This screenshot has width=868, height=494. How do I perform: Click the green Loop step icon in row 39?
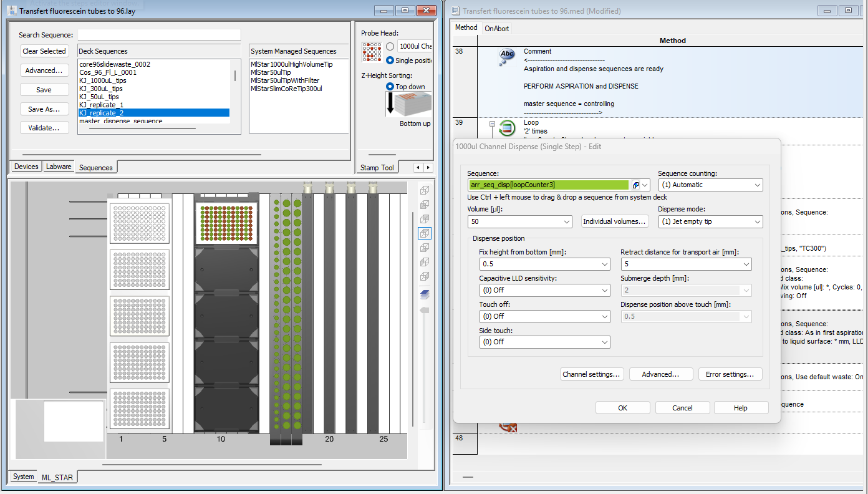click(x=507, y=129)
